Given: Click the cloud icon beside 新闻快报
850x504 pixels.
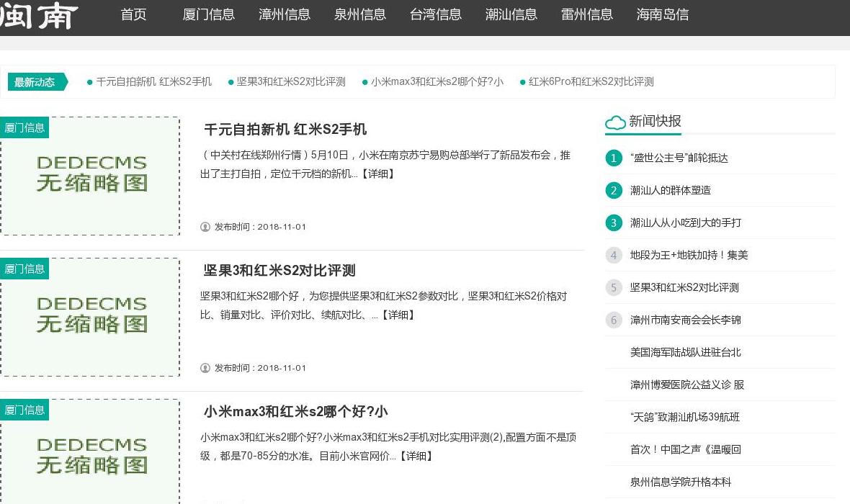Looking at the screenshot, I should click(614, 122).
